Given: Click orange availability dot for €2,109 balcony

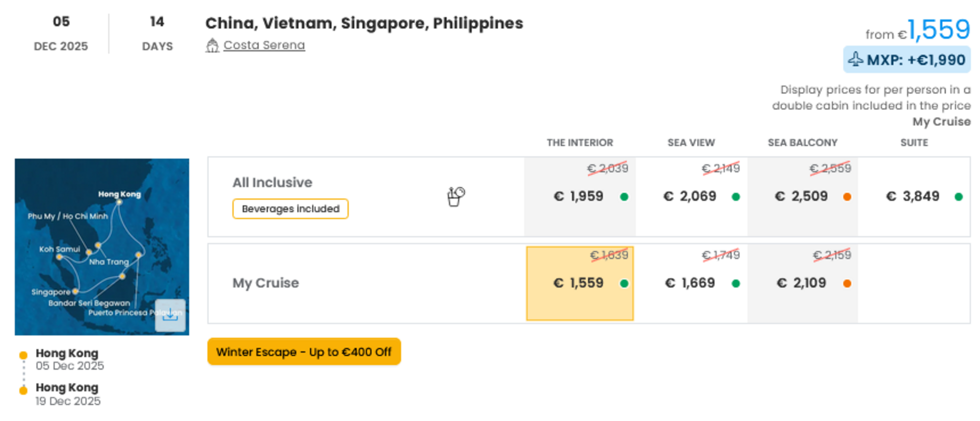Looking at the screenshot, I should [847, 284].
